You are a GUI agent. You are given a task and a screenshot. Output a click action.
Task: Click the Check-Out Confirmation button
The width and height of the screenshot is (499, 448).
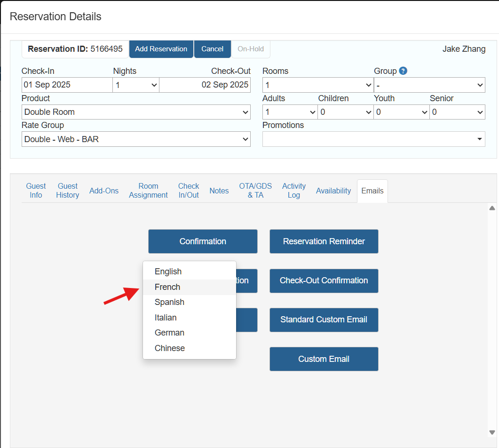(324, 280)
